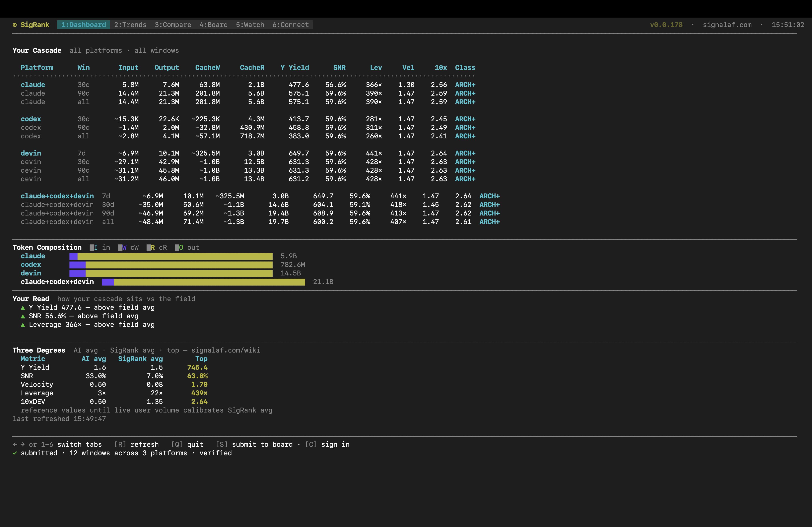Select the codex 30d row label

click(x=31, y=119)
